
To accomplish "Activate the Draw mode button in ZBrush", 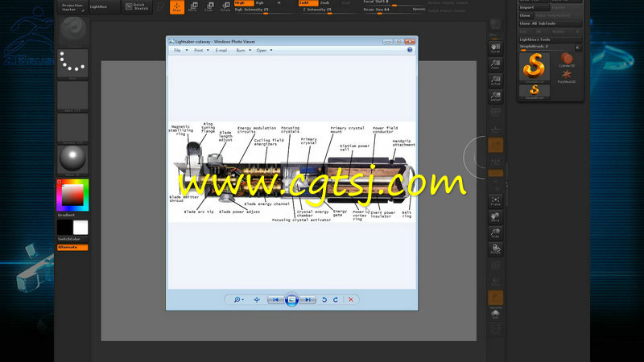I will 177,7.
